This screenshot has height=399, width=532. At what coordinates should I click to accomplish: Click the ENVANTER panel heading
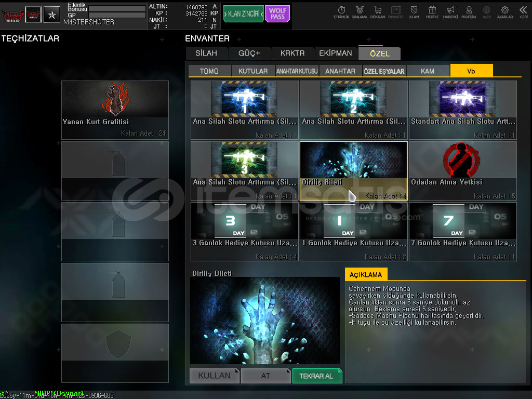click(x=207, y=38)
